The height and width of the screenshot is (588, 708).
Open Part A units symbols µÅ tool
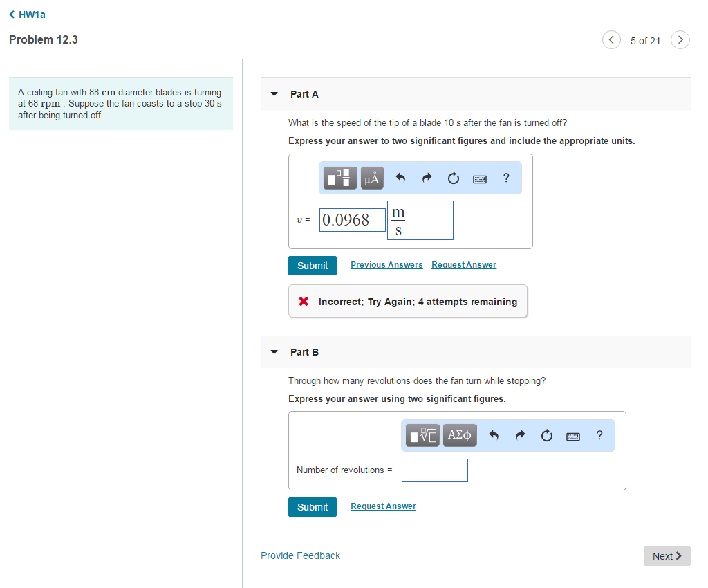[x=372, y=178]
